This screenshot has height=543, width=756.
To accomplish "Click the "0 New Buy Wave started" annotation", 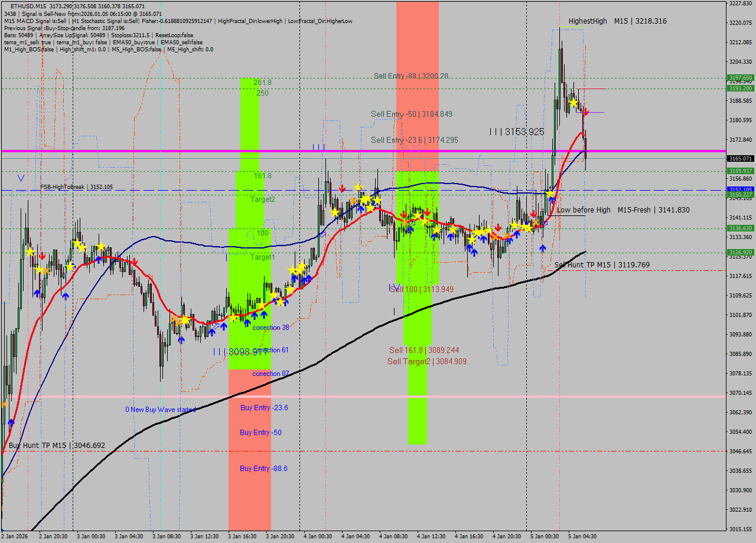I will click(159, 408).
